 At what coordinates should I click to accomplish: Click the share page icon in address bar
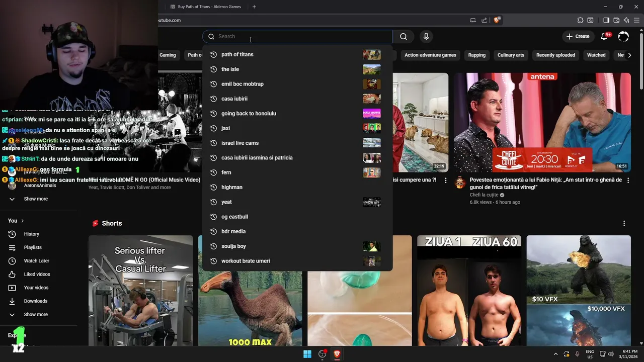tap(484, 20)
